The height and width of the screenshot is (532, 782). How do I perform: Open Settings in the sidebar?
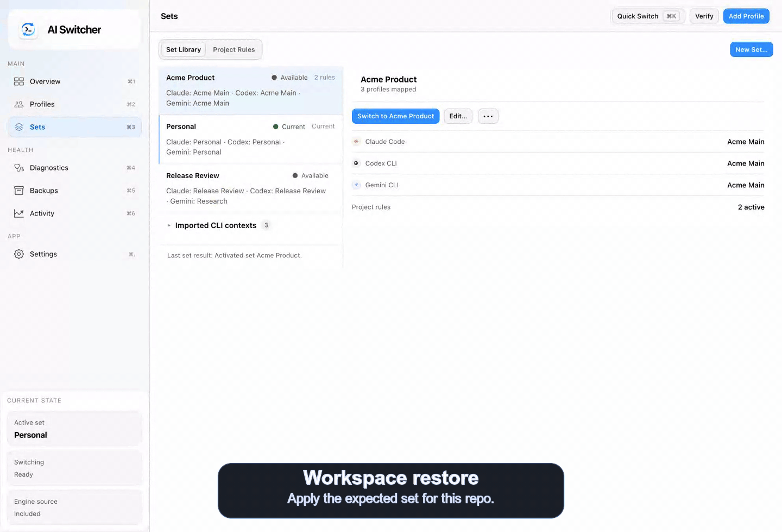74,254
